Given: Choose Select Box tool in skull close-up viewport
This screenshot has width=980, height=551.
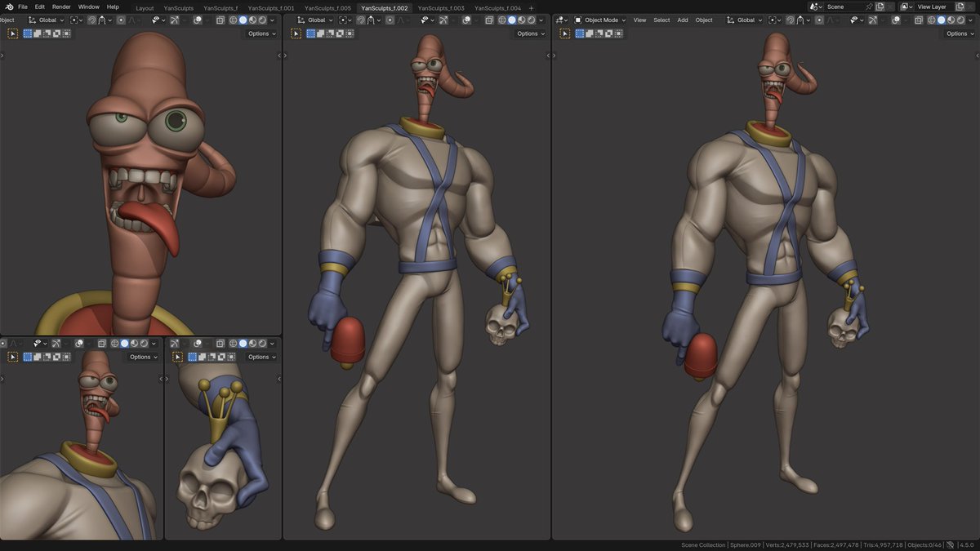Looking at the screenshot, I should 177,357.
